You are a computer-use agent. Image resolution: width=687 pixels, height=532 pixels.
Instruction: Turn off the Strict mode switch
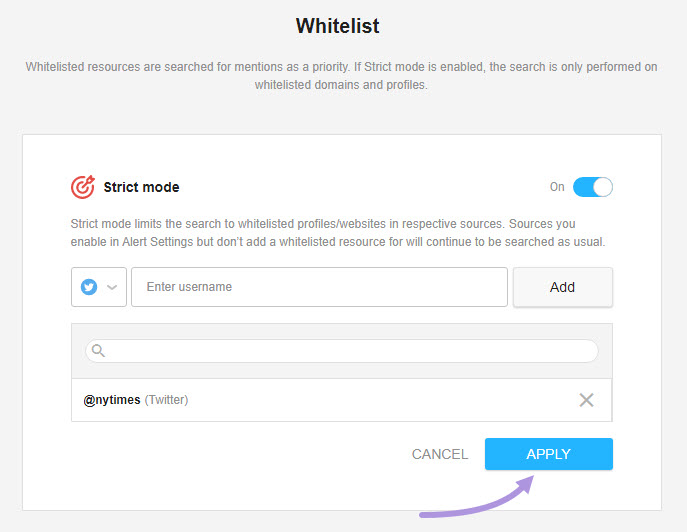tap(593, 187)
